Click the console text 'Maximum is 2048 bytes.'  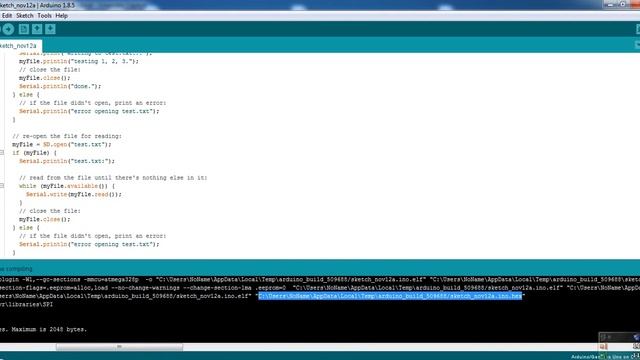[x=49, y=329]
